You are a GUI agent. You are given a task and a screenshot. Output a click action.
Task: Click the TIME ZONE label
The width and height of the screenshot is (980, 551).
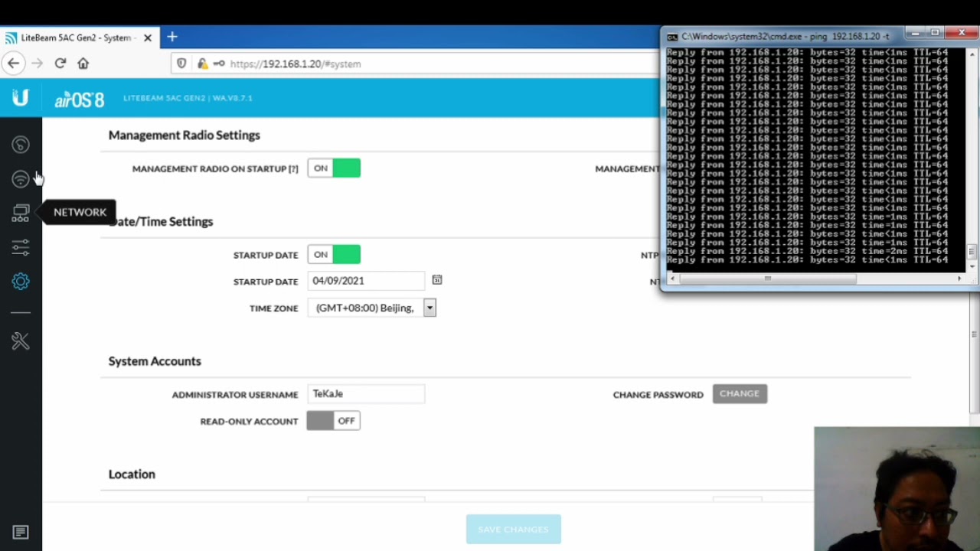click(273, 308)
